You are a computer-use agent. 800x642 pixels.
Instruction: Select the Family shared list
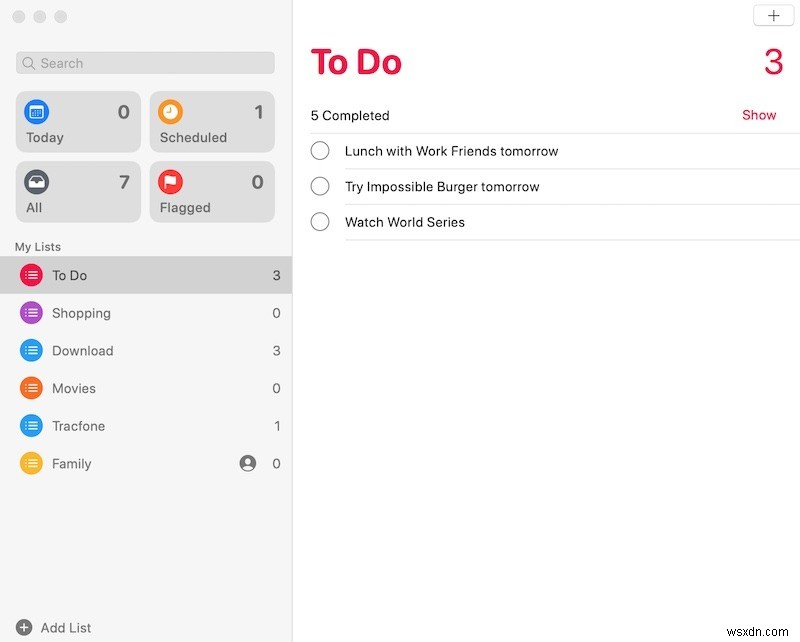pyautogui.click(x=146, y=463)
